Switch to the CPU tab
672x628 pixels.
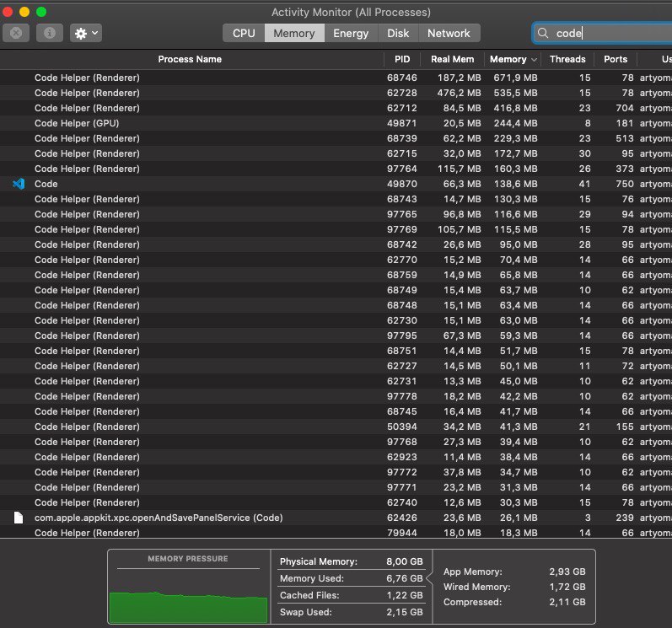point(244,33)
